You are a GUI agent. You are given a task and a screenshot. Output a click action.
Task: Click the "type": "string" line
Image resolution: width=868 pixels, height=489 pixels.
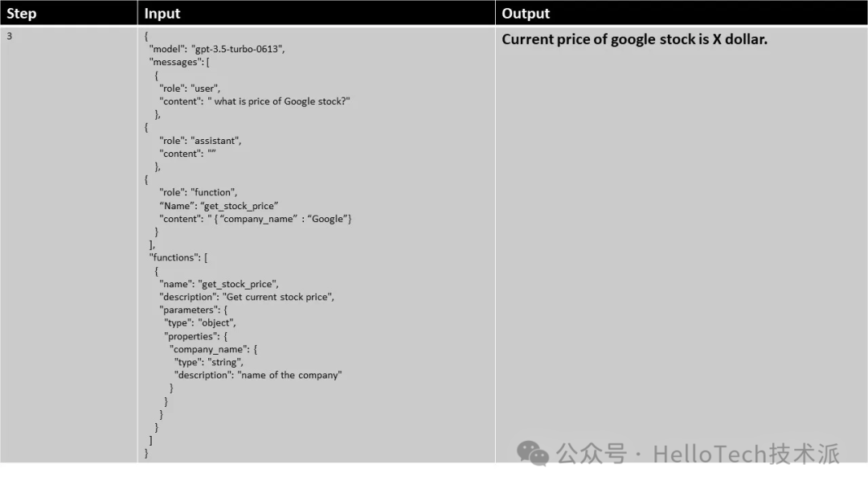(208, 362)
